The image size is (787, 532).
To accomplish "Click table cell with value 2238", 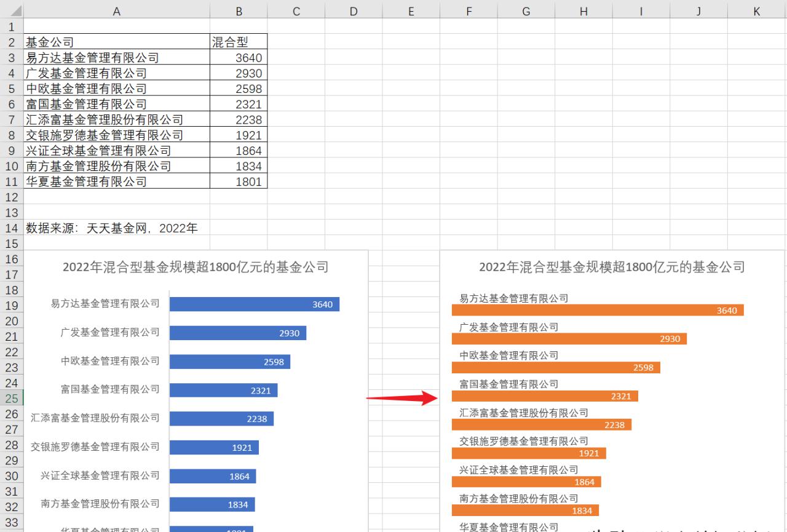I will (x=239, y=119).
